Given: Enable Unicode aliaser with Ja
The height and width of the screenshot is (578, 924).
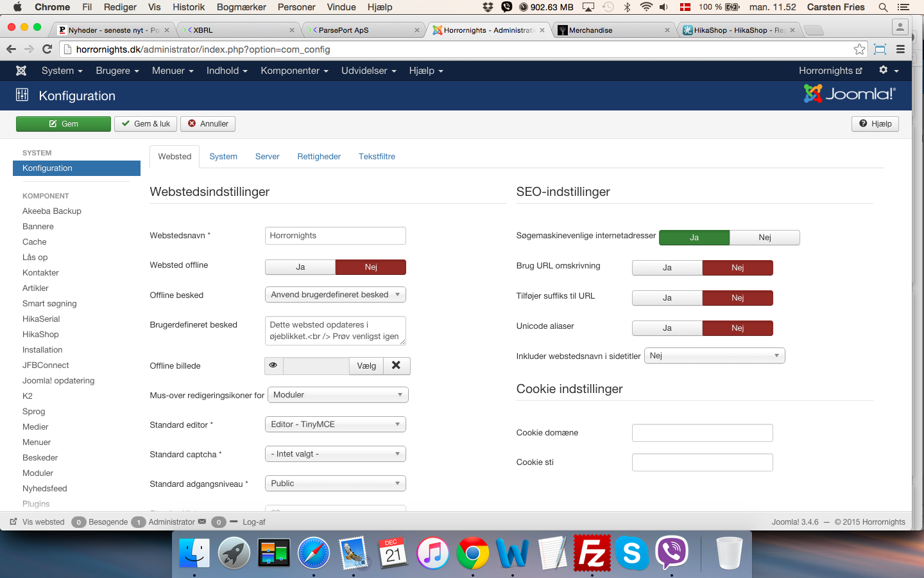Looking at the screenshot, I should 667,328.
